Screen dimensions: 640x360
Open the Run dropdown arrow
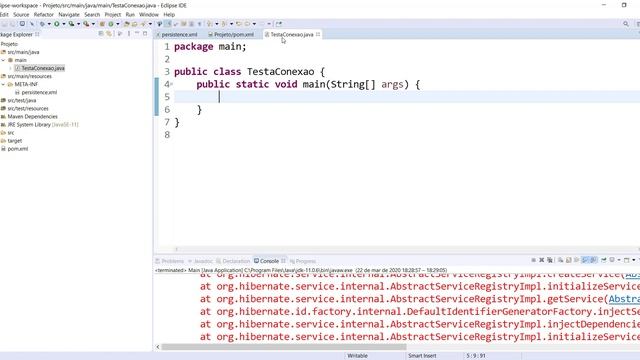click(x=64, y=24)
